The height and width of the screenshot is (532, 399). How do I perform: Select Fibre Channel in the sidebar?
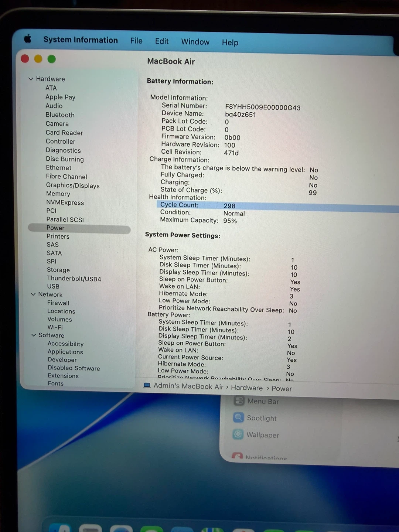[66, 177]
